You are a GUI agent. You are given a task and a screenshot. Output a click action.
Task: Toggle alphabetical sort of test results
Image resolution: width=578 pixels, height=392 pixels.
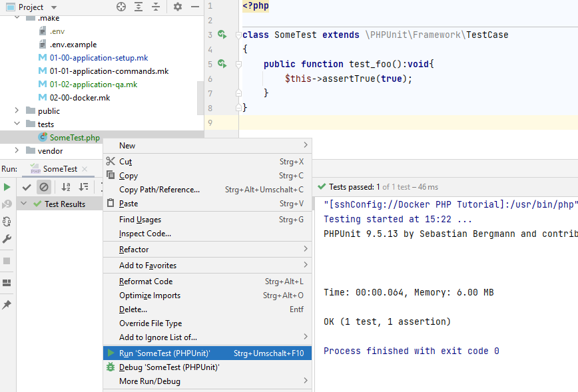tap(66, 187)
